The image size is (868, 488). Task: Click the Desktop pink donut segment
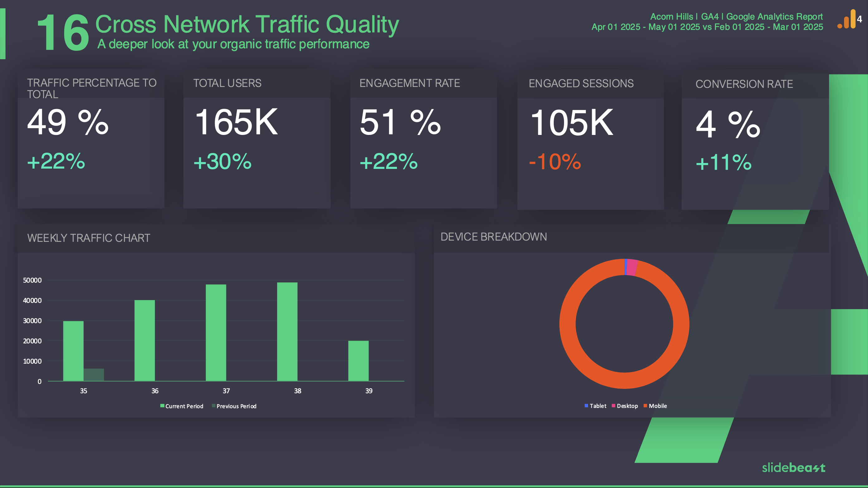632,267
